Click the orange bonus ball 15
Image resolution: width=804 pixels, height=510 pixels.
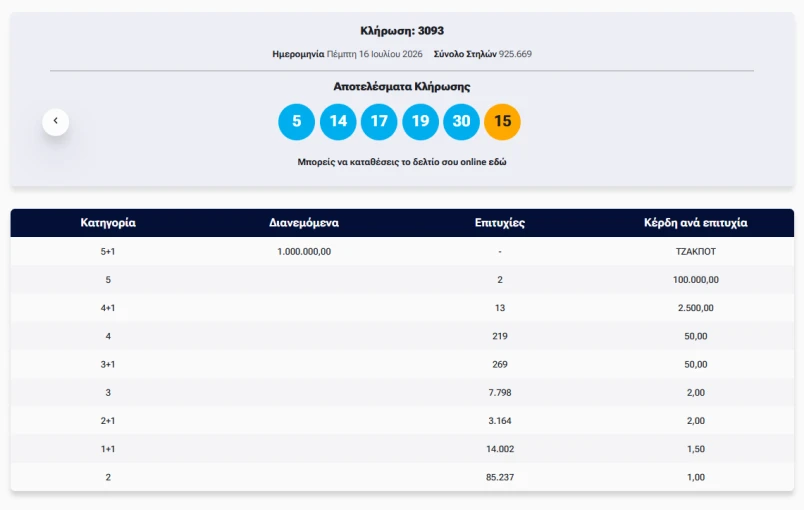502,121
